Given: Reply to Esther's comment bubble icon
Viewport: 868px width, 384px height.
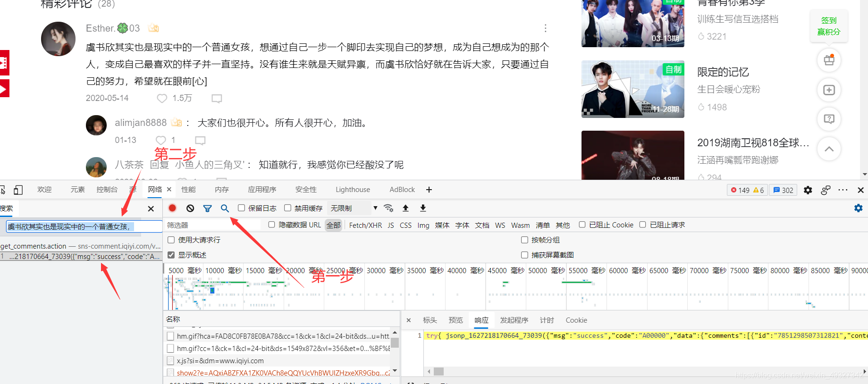Looking at the screenshot, I should tap(217, 99).
